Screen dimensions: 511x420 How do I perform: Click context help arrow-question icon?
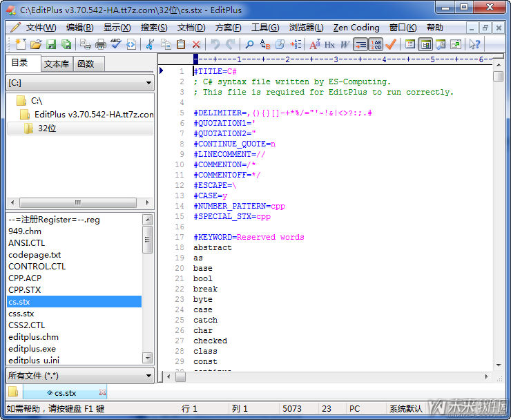pyautogui.click(x=475, y=44)
